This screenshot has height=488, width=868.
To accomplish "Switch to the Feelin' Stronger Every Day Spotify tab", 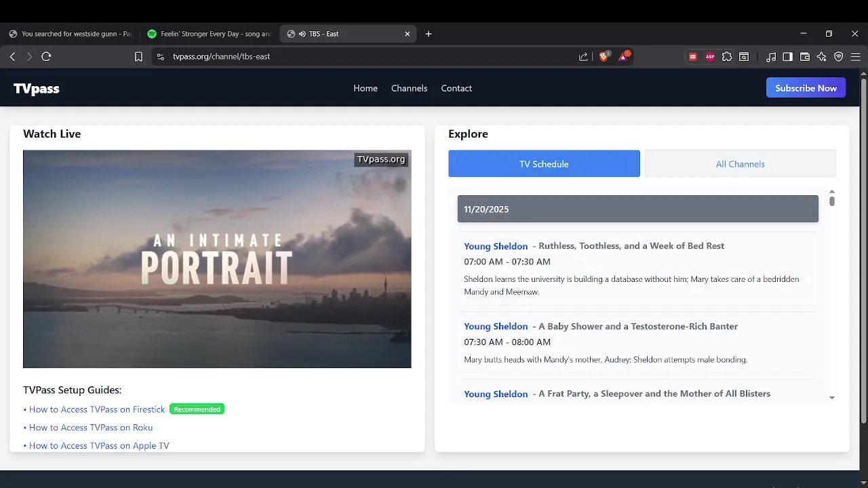I will pos(210,34).
